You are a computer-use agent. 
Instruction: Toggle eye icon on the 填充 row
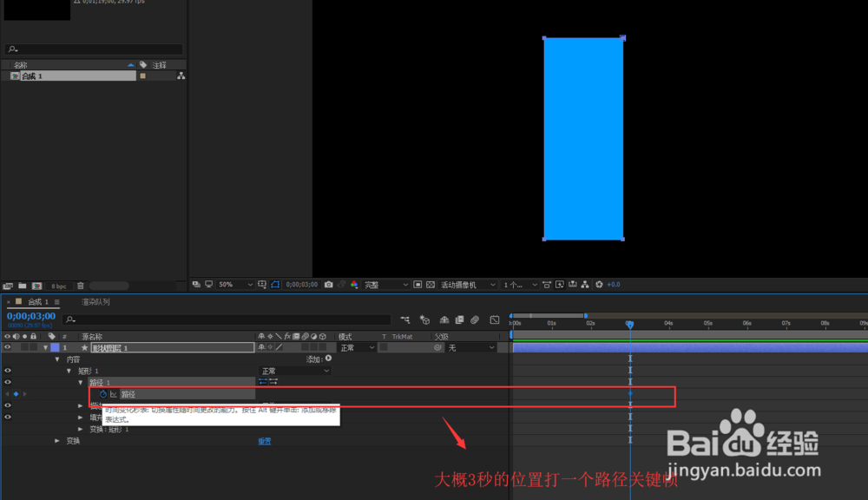(7, 417)
